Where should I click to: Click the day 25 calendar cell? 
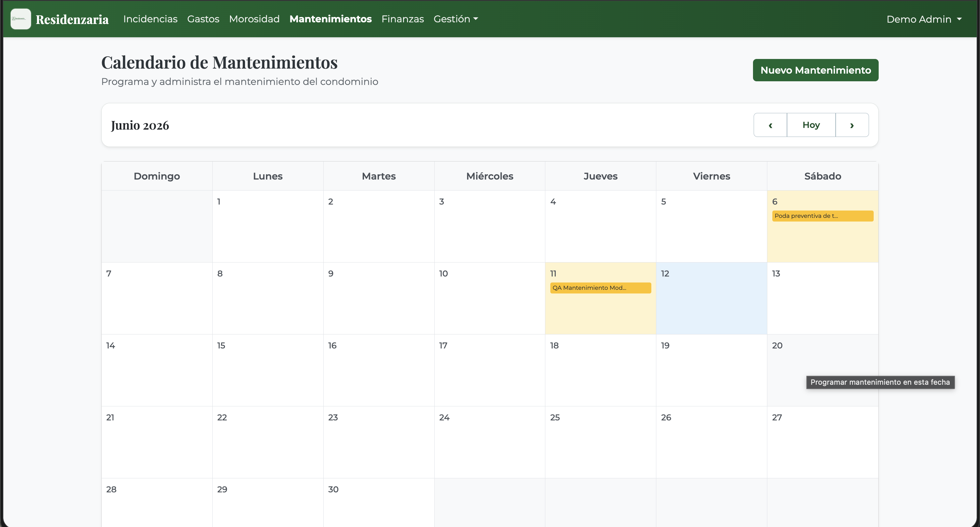pos(600,442)
